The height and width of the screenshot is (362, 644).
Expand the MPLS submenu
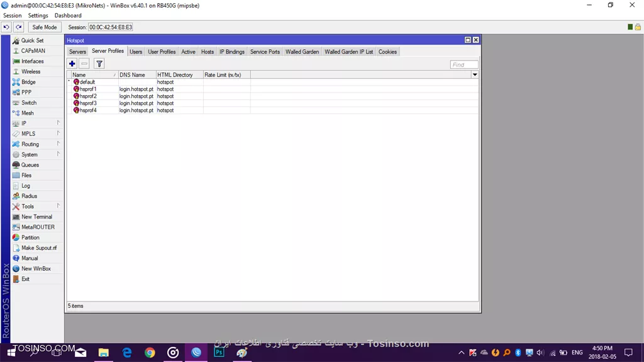point(37,133)
